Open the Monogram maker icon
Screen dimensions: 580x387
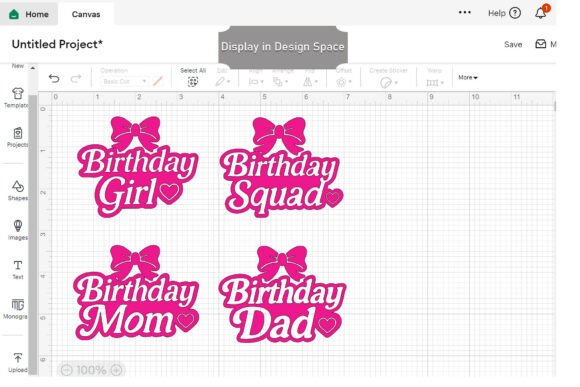pos(17,305)
